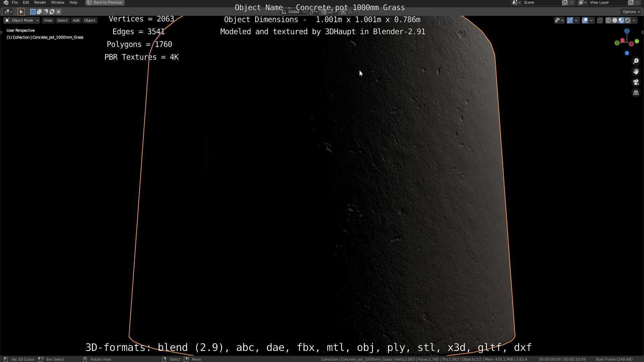Screen dimensions: 644x362
Task: Toggle viewport overlays on/off
Action: [x=585, y=20]
